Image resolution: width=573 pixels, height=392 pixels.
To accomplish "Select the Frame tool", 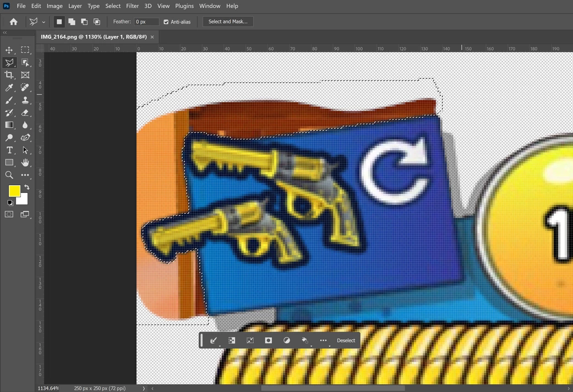I will [x=25, y=75].
